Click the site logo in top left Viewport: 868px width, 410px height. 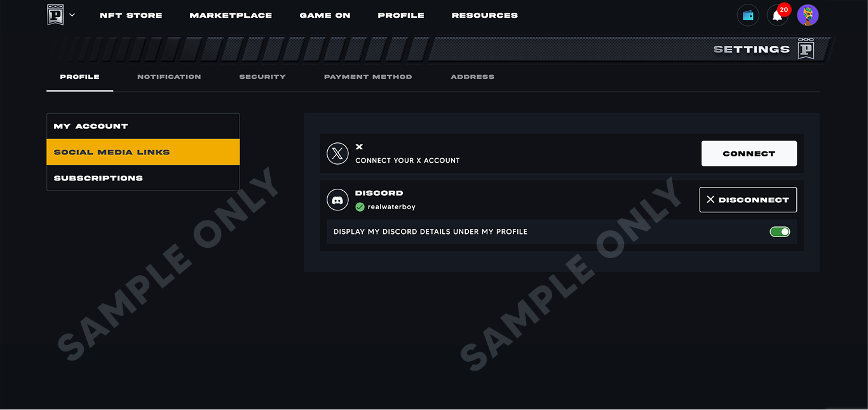coord(55,15)
